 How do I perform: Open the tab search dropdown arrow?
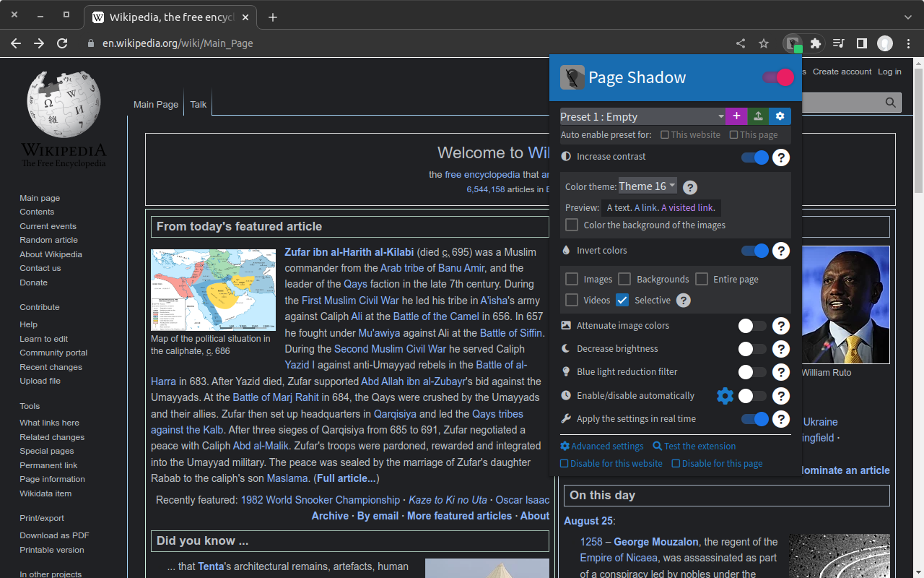pyautogui.click(x=908, y=17)
